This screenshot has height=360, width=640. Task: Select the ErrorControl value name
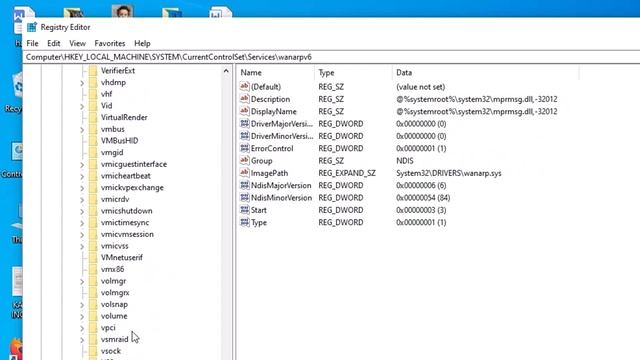tap(272, 149)
